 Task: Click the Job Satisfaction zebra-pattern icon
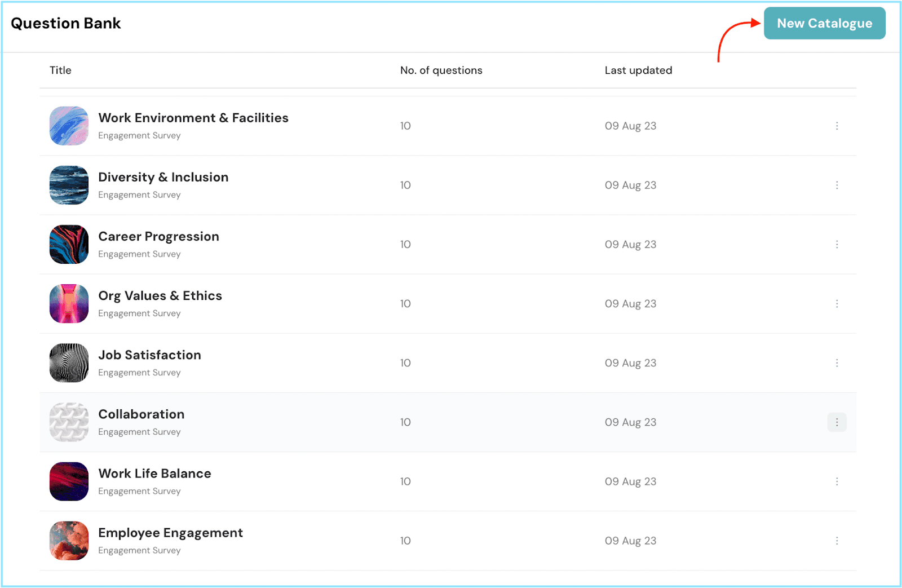click(69, 363)
